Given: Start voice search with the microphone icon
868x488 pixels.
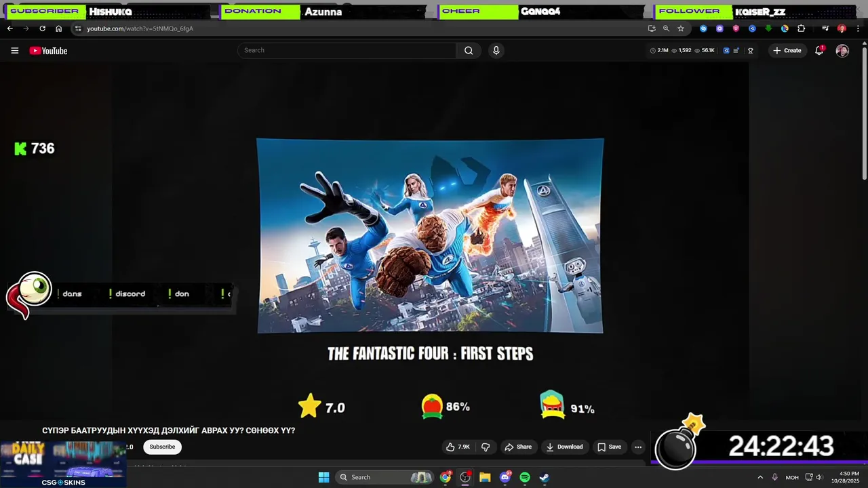Looking at the screenshot, I should tap(496, 50).
